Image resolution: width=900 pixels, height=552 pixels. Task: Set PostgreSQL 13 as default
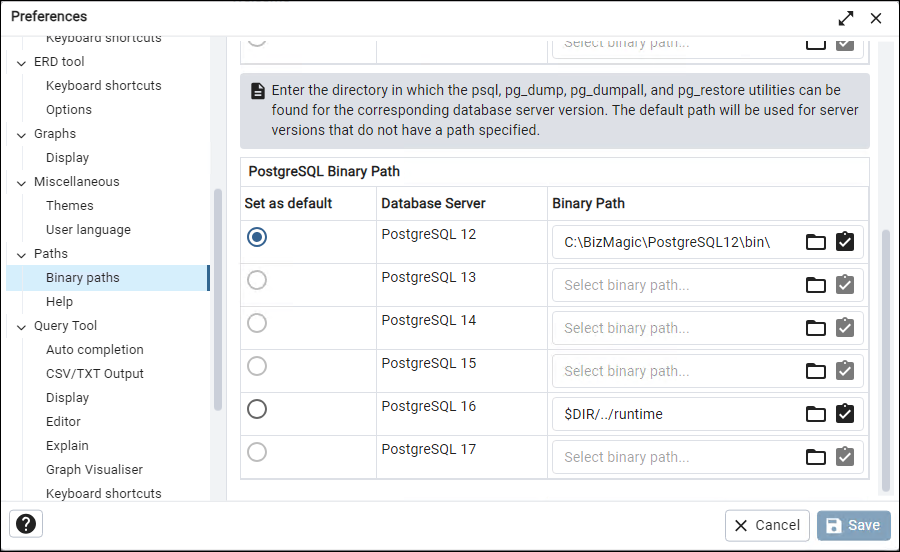pyautogui.click(x=257, y=280)
